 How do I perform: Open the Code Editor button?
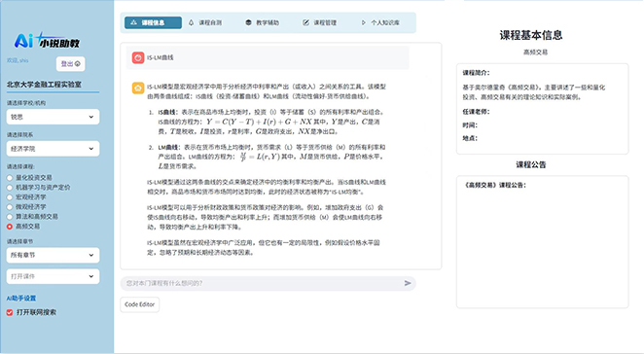point(140,304)
